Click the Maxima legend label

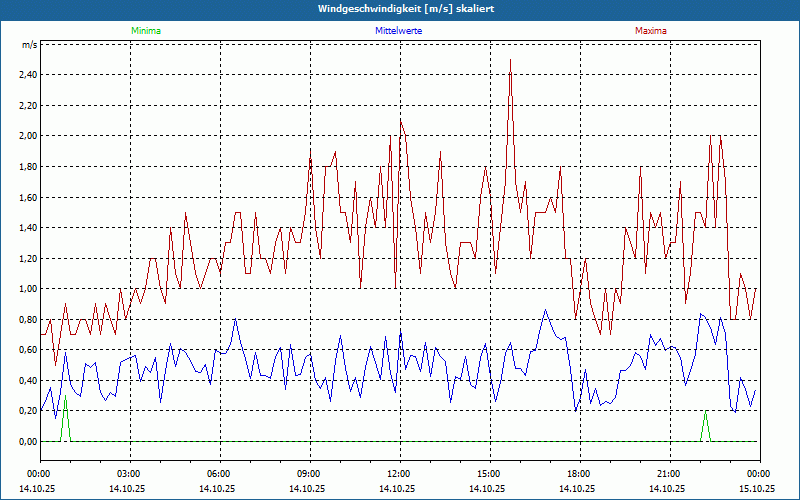(x=650, y=31)
